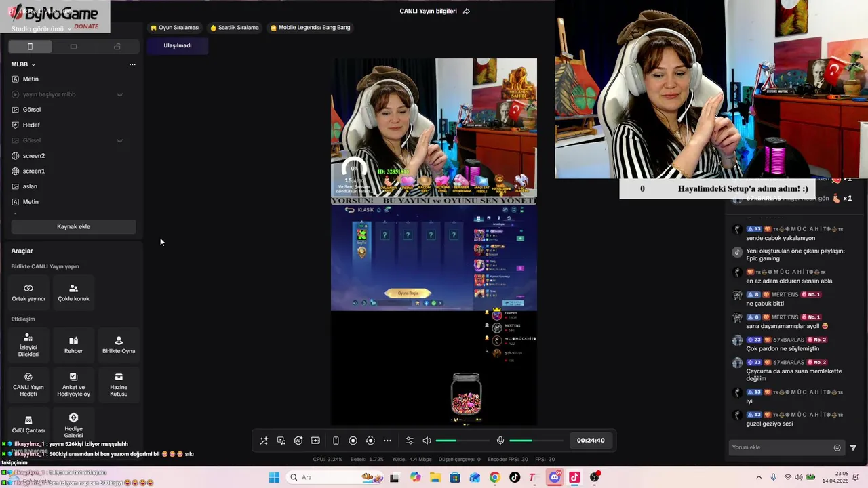The image size is (868, 488).
Task: Open the bottom toolbar three-dot menu
Action: 387,441
